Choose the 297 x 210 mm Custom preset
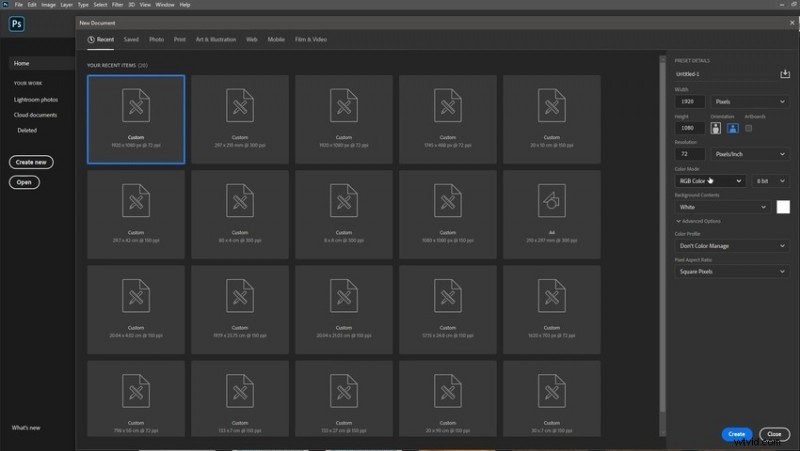 (x=240, y=118)
